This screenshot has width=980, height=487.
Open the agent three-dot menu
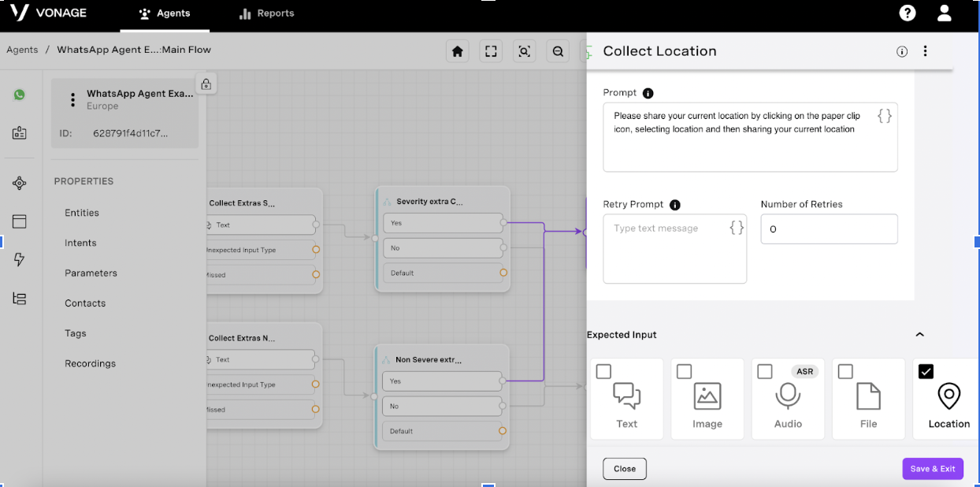click(72, 100)
